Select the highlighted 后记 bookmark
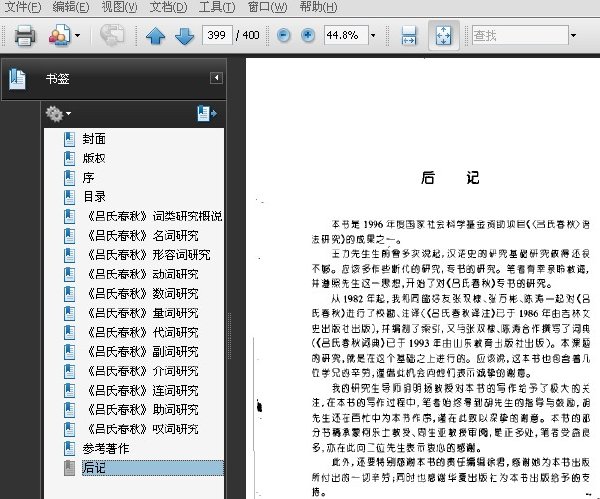This screenshot has width=600, height=499. coord(152,468)
